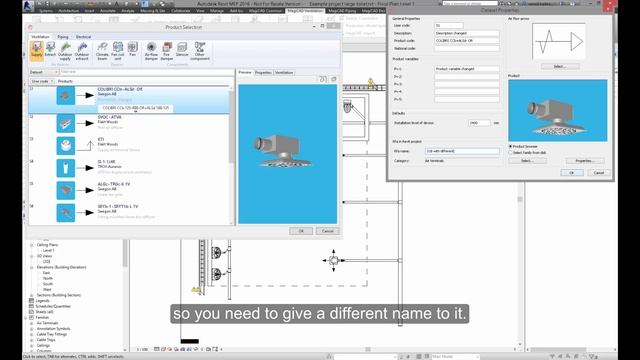Click the last Swegon AB product thumbnail

66,213
